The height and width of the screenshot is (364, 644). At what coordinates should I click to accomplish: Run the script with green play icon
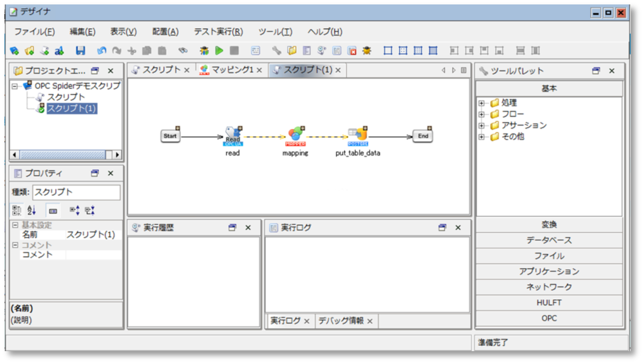[x=219, y=50]
